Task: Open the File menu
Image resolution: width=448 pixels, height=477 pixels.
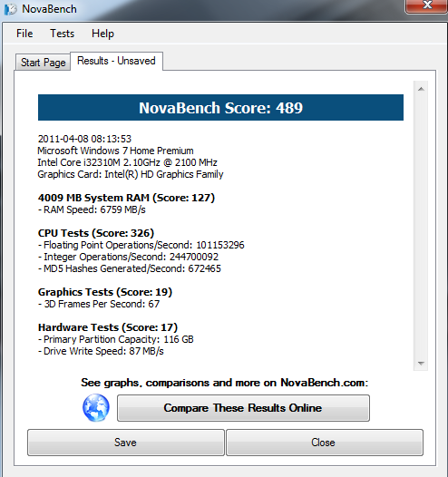Action: tap(24, 34)
